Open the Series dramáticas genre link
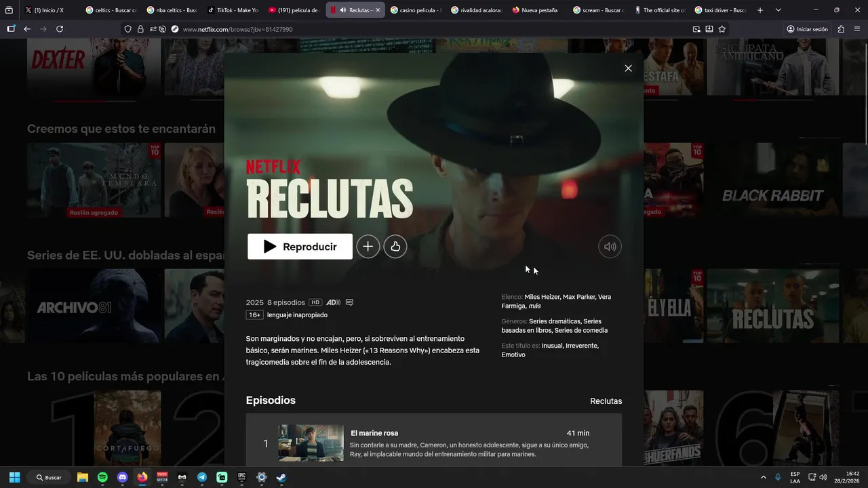 click(555, 321)
